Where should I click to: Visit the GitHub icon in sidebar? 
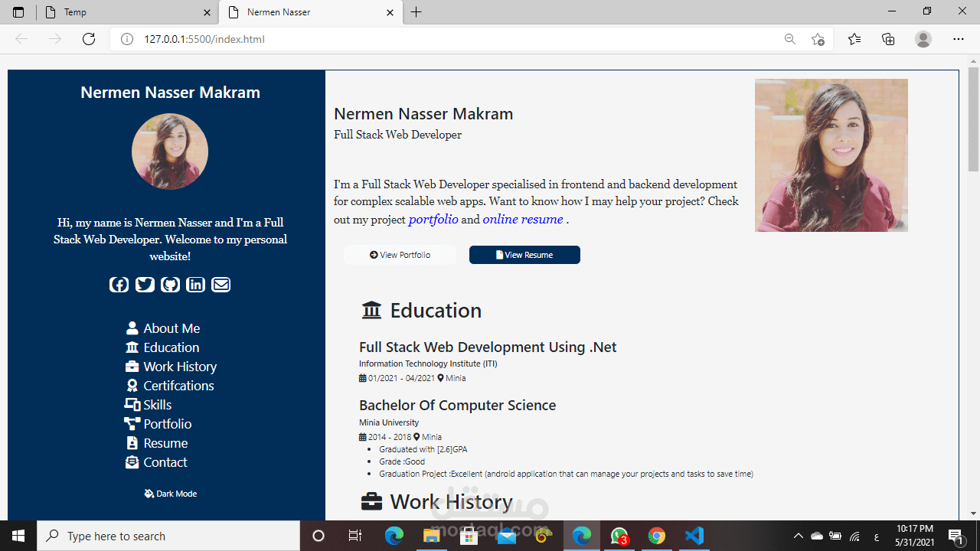[x=170, y=284]
